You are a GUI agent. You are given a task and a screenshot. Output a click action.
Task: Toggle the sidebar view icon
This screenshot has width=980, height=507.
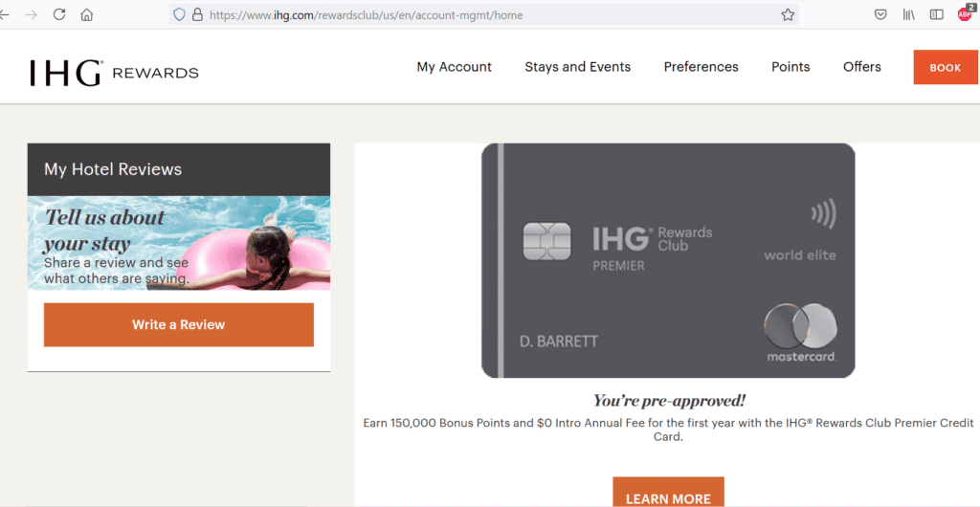click(x=936, y=15)
